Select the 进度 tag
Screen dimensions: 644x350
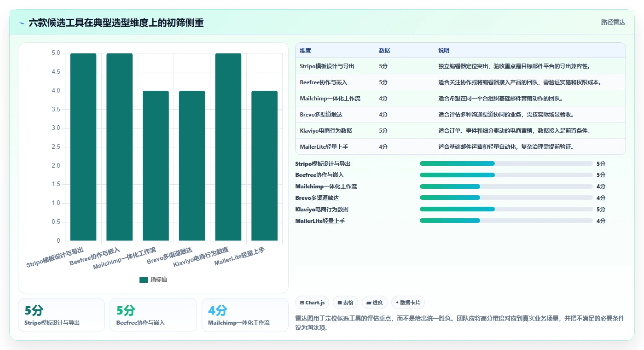click(x=375, y=303)
